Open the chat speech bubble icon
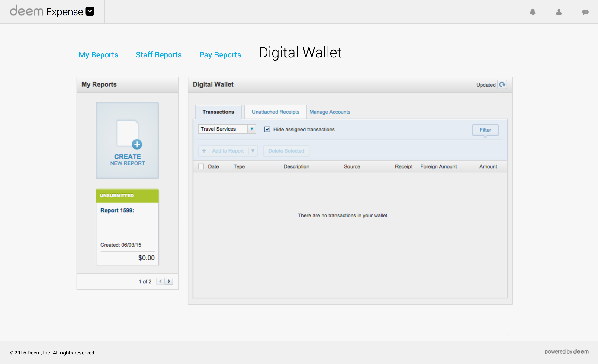 (x=585, y=12)
